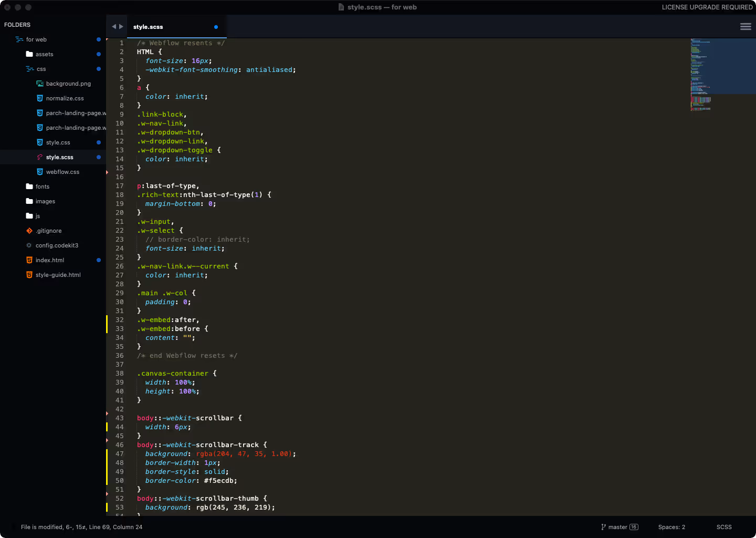Open background.png image file icon
The height and width of the screenshot is (538, 756).
pos(40,84)
